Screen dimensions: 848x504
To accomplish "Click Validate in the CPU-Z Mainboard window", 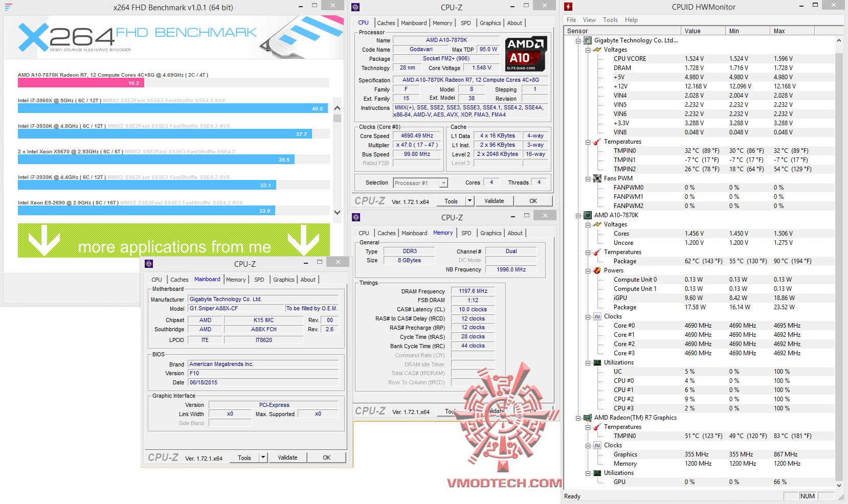I will (x=287, y=457).
